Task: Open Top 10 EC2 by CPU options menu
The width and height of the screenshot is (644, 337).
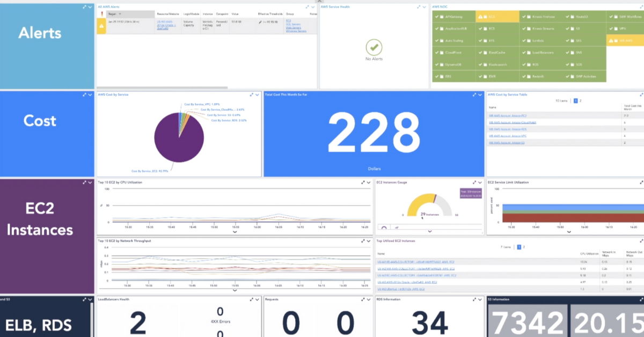Action: pos(369,182)
